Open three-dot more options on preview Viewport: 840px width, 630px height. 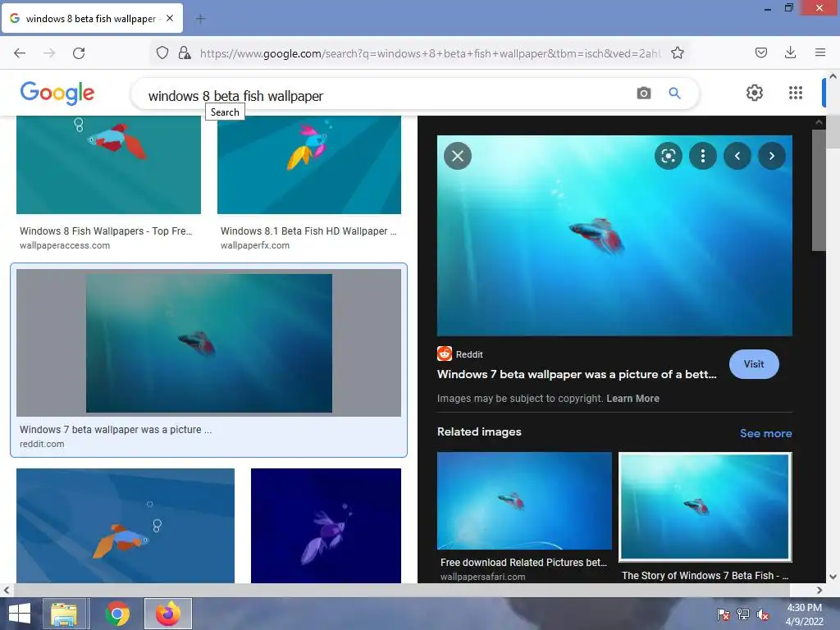tap(703, 156)
